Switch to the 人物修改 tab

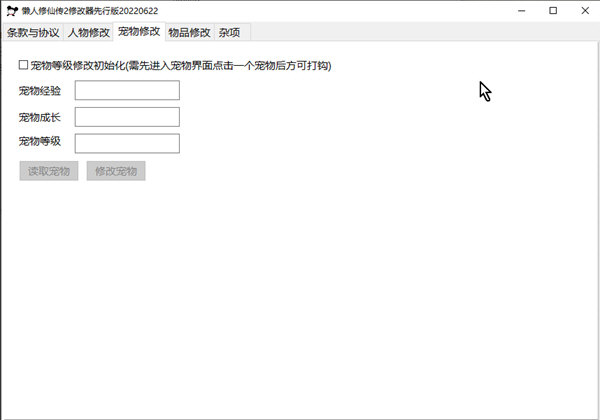(89, 33)
